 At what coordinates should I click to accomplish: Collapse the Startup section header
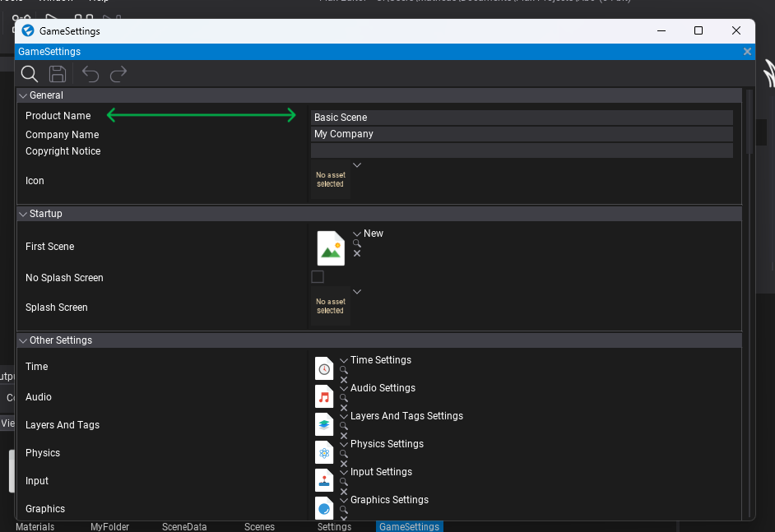(x=23, y=214)
